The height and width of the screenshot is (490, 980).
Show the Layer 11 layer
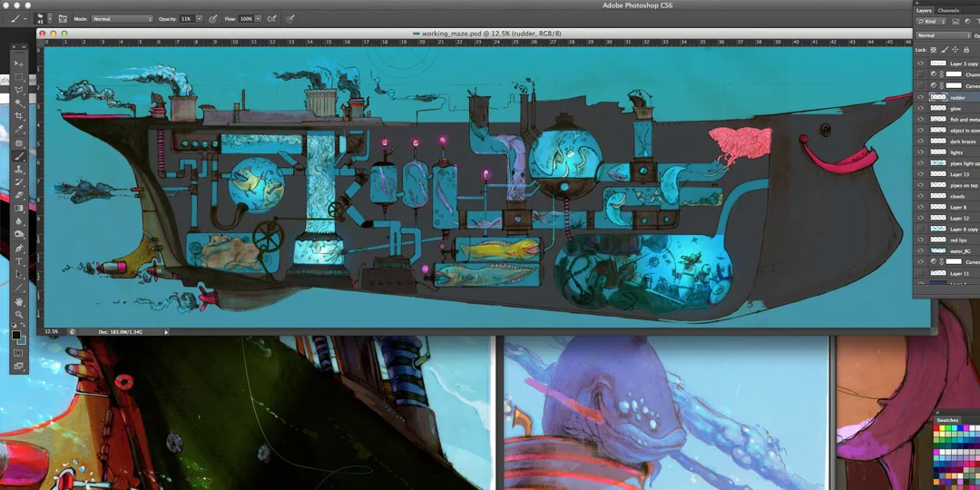920,273
